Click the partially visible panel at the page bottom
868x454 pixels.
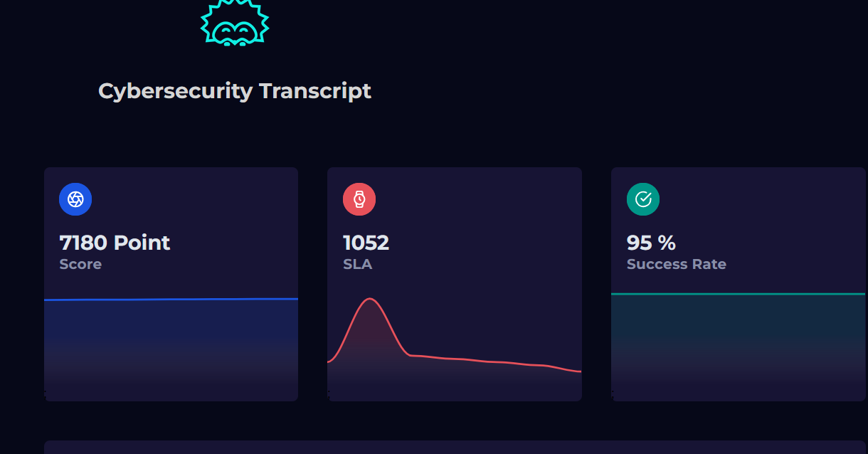click(x=455, y=448)
